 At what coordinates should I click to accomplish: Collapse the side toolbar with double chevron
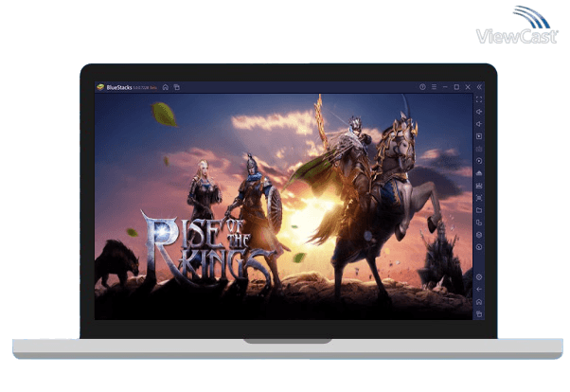coord(479,87)
